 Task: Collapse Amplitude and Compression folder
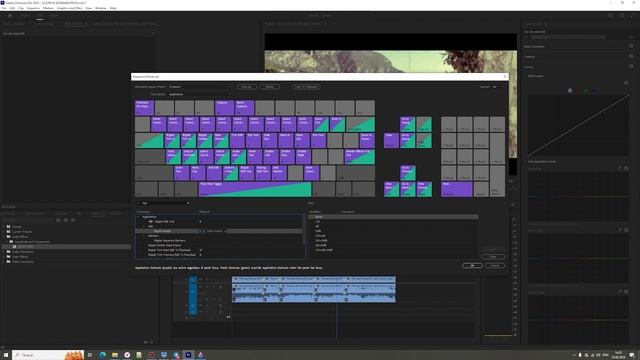7,242
